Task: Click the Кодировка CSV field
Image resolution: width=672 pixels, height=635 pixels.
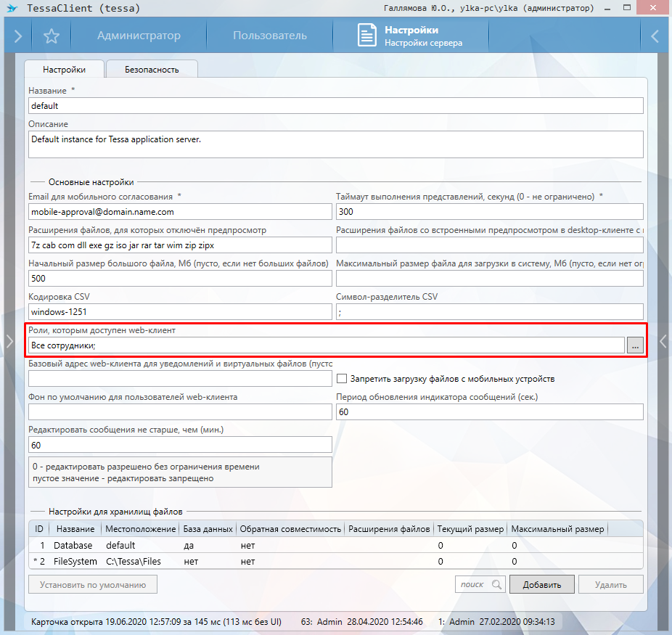Action: (180, 312)
